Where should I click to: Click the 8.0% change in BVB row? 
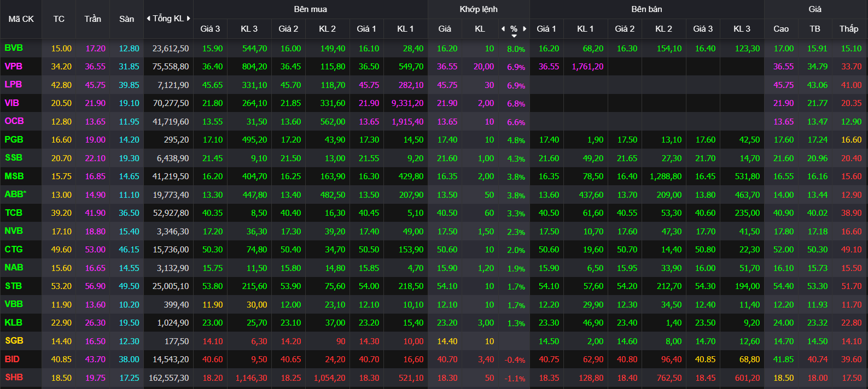516,49
